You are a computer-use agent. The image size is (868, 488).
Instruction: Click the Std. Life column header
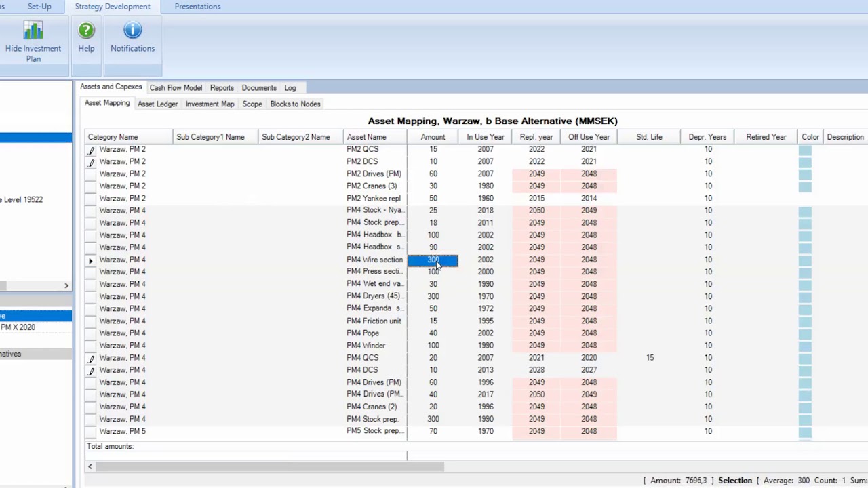coord(649,137)
